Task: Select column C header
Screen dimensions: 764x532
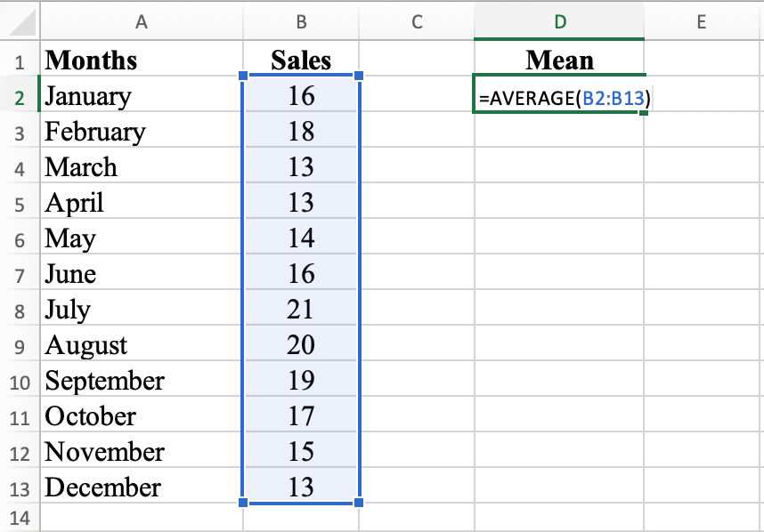Action: 417,19
